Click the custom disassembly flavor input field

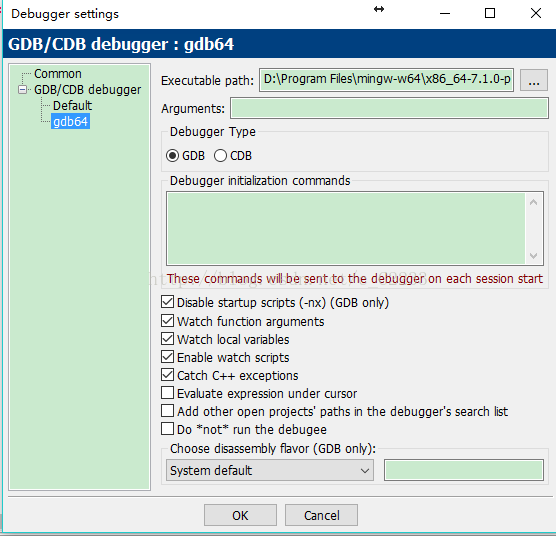464,470
